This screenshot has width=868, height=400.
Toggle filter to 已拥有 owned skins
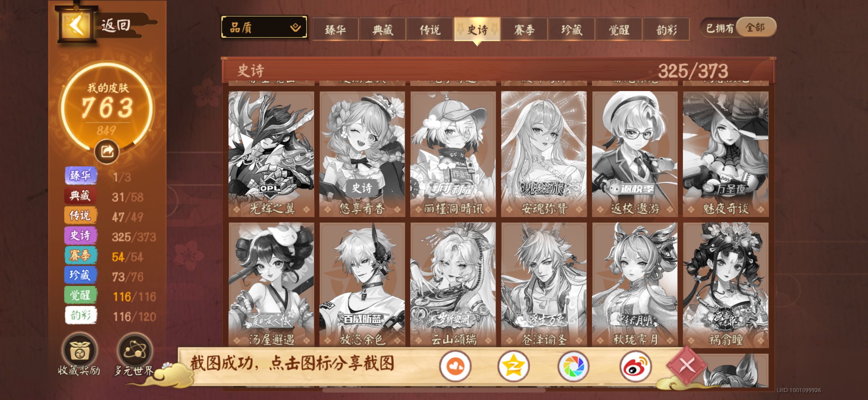[x=720, y=28]
